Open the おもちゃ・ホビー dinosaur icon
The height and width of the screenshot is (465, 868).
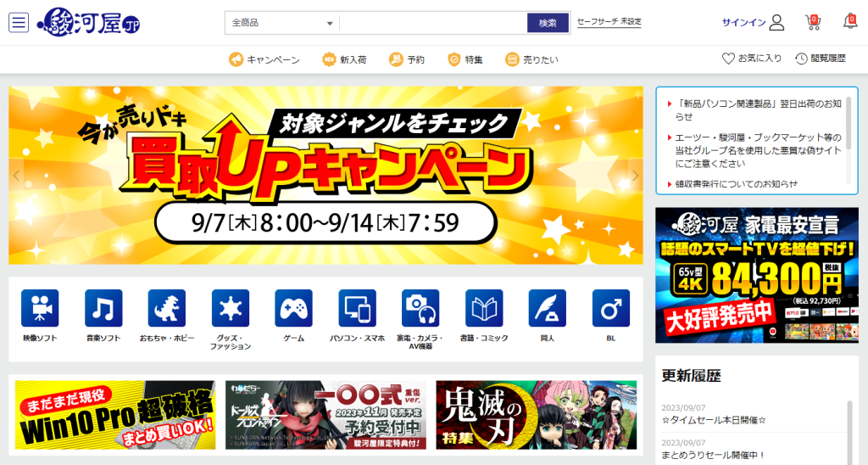click(166, 308)
